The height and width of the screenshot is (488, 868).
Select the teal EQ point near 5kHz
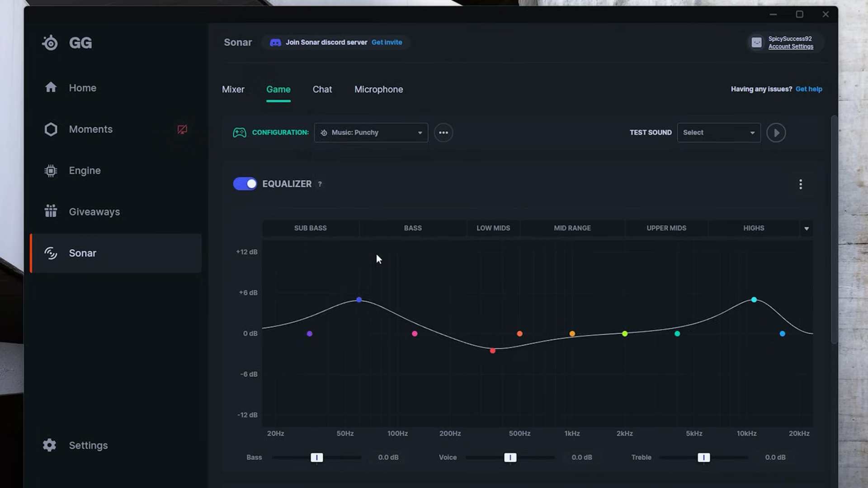coord(677,334)
